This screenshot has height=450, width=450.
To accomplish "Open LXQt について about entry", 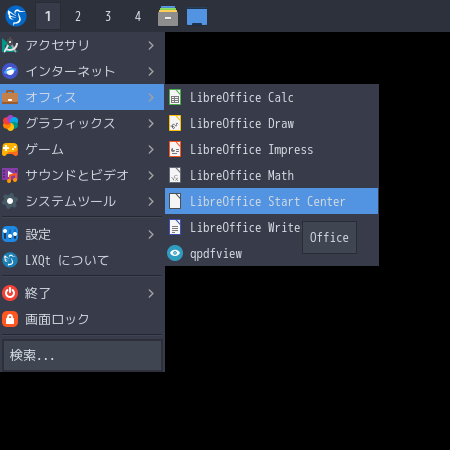I will tap(82, 260).
